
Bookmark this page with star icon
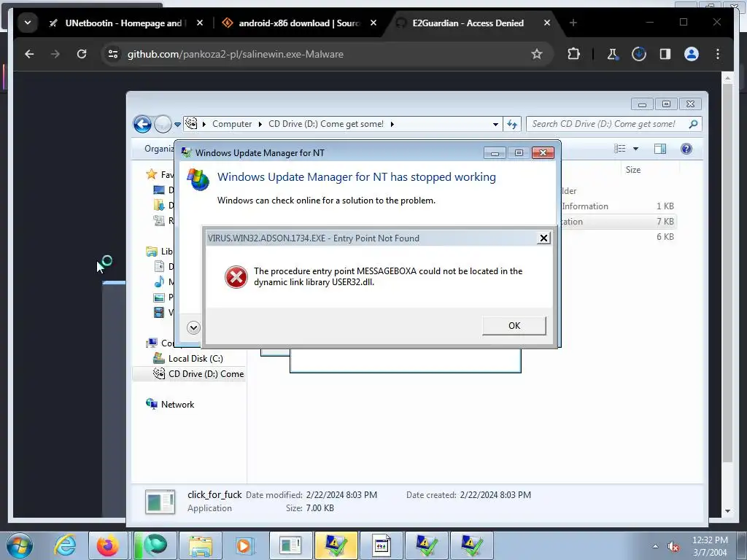pos(537,54)
